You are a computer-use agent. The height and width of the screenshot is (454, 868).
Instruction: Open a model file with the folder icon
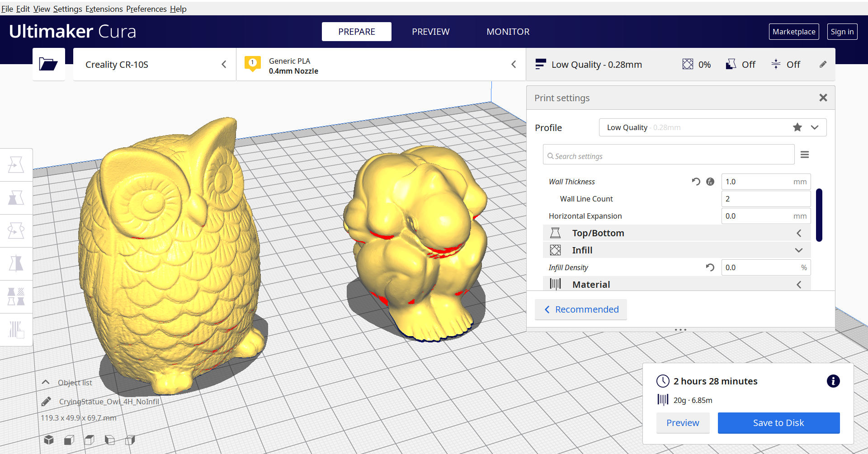tap(48, 64)
